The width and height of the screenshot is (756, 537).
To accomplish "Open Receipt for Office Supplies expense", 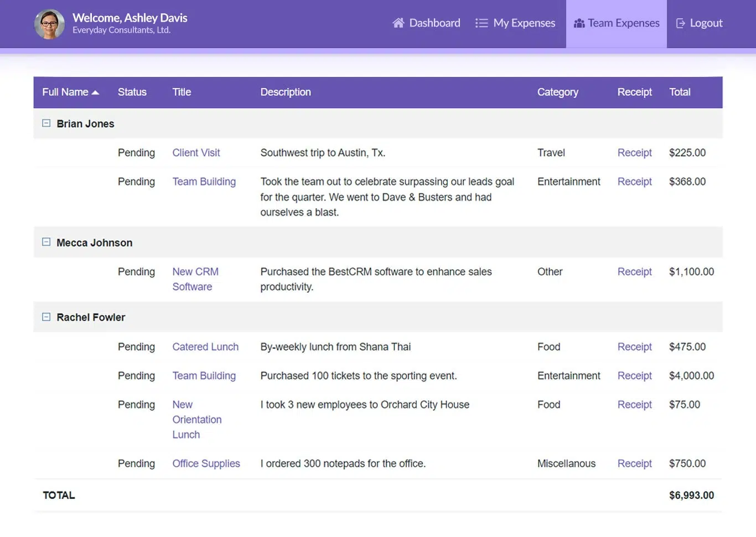I will (634, 463).
